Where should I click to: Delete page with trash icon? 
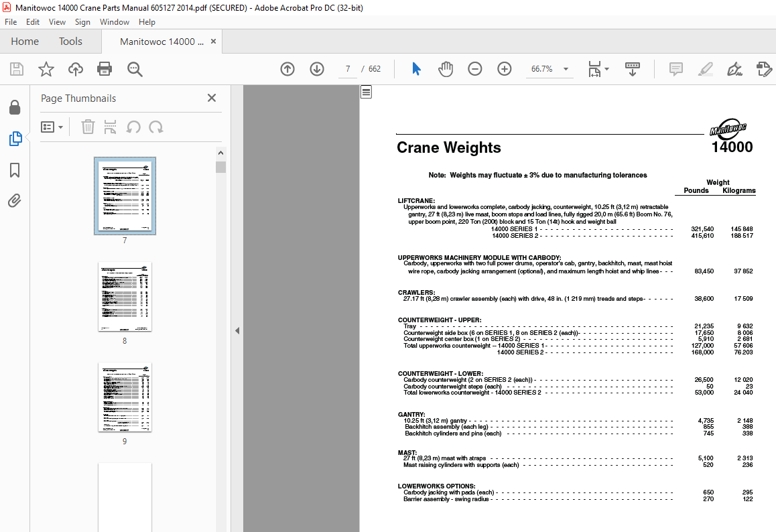point(88,127)
